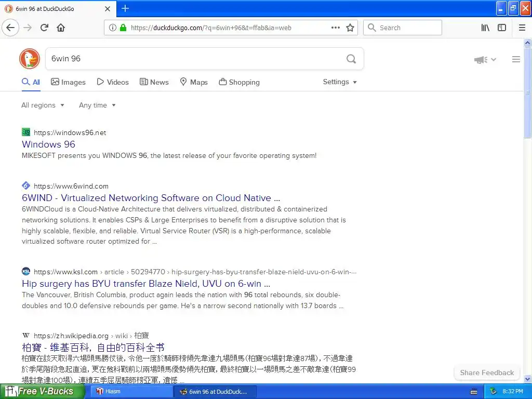Open the Chinese Wikipedia 柏寶 result
This screenshot has width=532, height=399.
pos(94,348)
